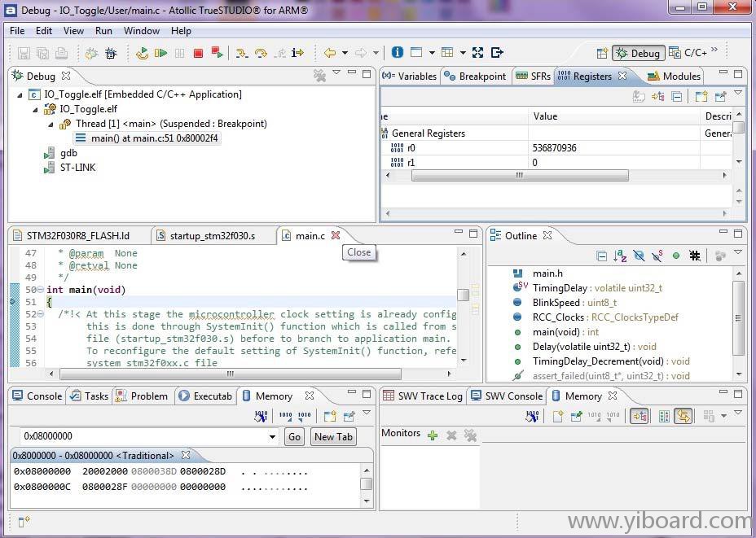
Task: Click the Terminate and Relaunch icon
Action: click(217, 53)
